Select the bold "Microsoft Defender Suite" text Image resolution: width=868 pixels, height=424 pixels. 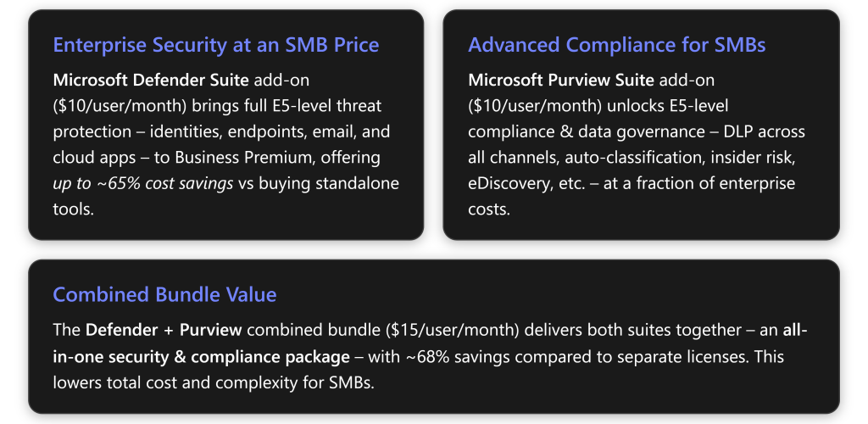pyautogui.click(x=140, y=81)
